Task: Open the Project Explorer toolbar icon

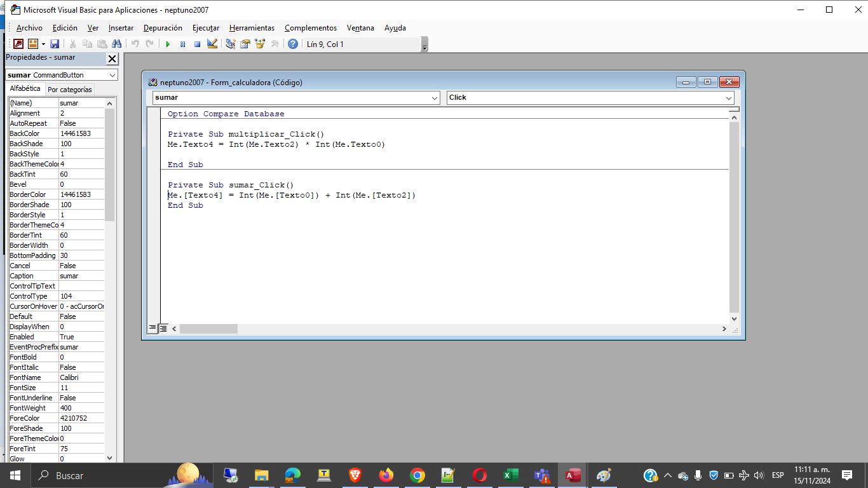Action: click(x=231, y=44)
